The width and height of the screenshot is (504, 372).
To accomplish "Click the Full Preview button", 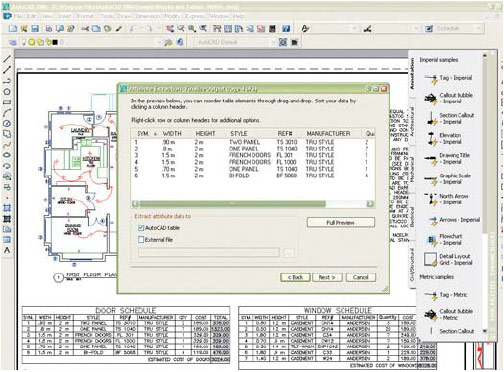I will coord(341,223).
